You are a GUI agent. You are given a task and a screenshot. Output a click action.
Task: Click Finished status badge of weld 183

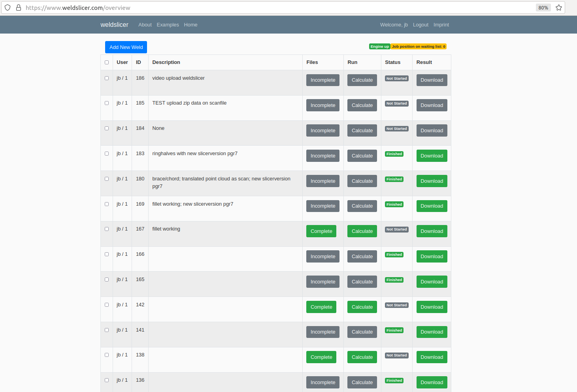(394, 154)
